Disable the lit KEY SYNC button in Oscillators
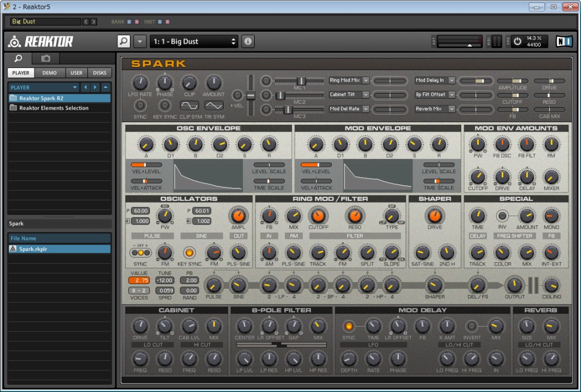This screenshot has width=581, height=392. pyautogui.click(x=190, y=252)
